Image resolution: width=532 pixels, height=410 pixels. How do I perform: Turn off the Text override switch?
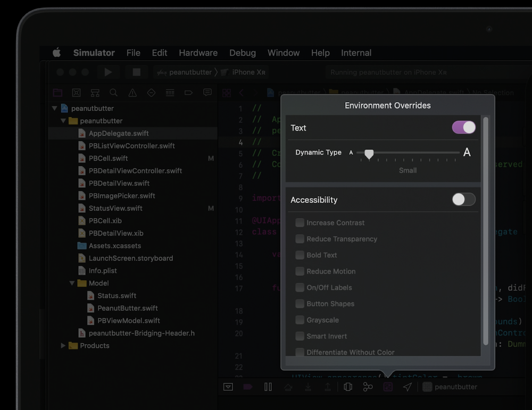pyautogui.click(x=464, y=128)
